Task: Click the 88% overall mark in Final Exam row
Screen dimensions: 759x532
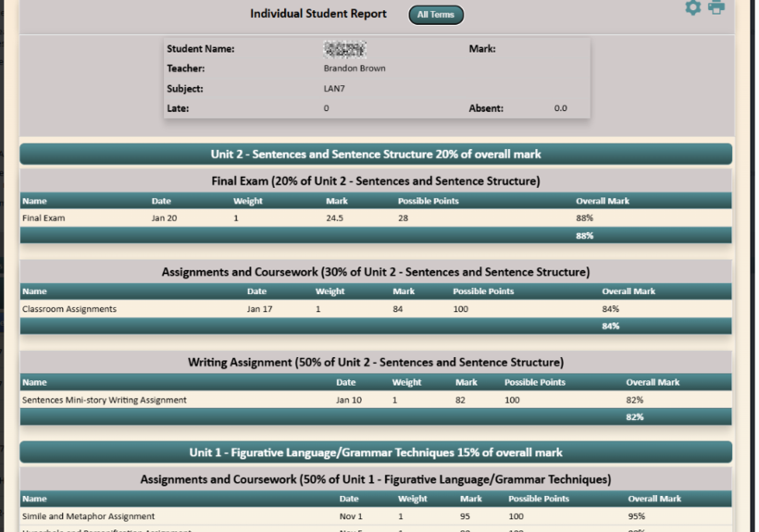Action: (x=584, y=218)
